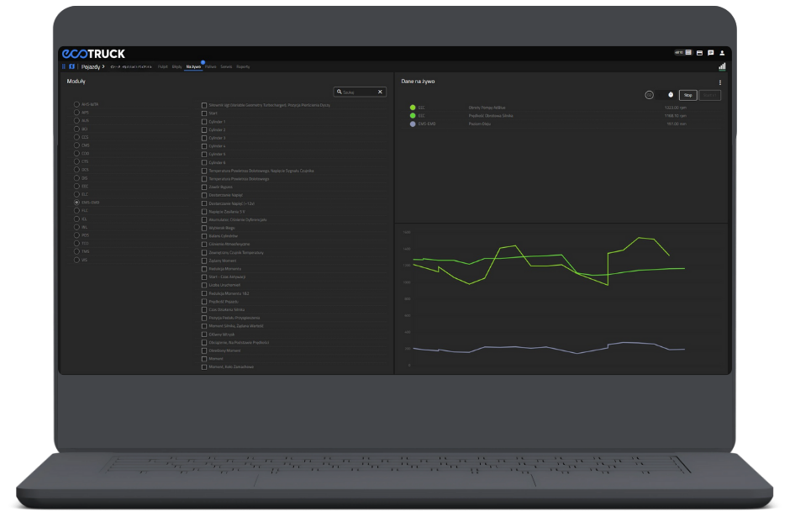Screen dimensions: 790x532
Task: Click the Szukaj search input field
Action: pyautogui.click(x=357, y=92)
